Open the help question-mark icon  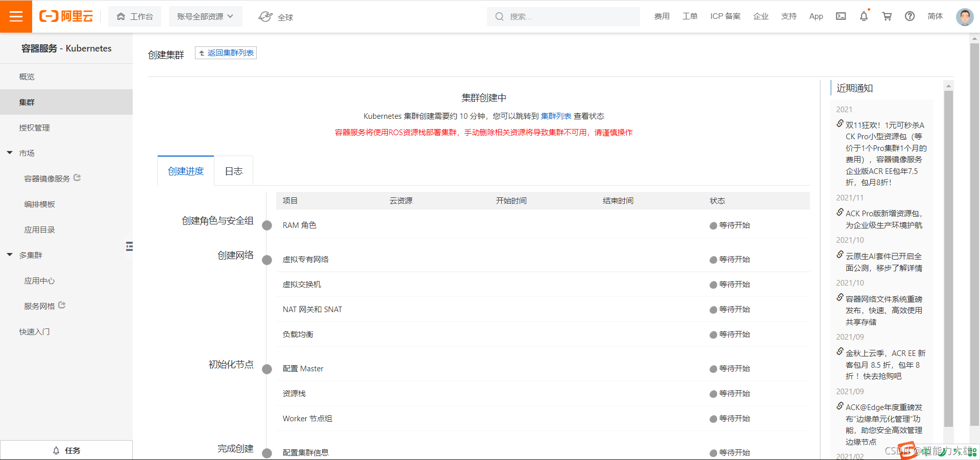[x=910, y=16]
